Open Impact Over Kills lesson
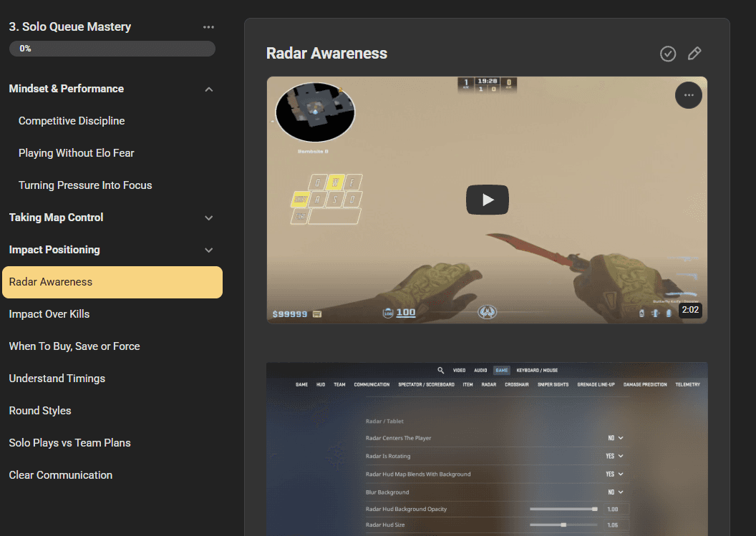Viewport: 756px width, 536px height. coord(49,314)
